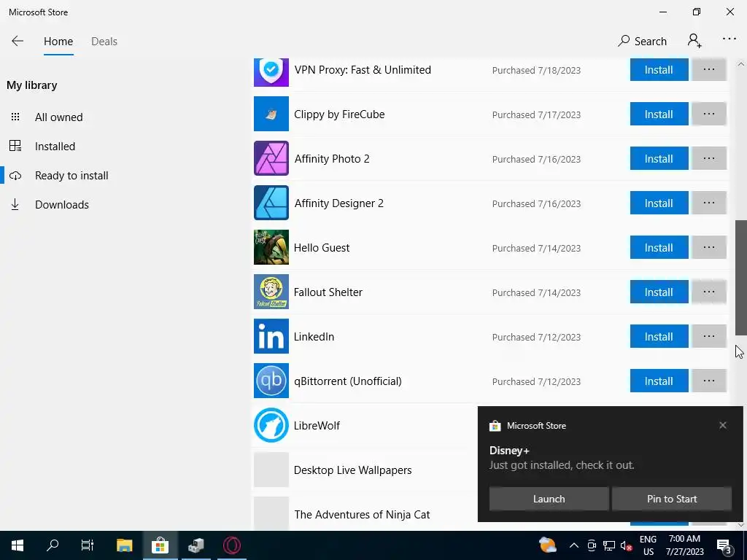This screenshot has width=747, height=560.
Task: Open taskbar search
Action: (53, 545)
